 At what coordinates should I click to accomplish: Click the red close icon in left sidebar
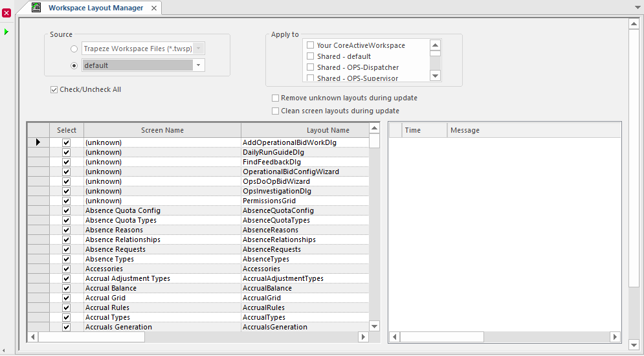click(x=6, y=13)
